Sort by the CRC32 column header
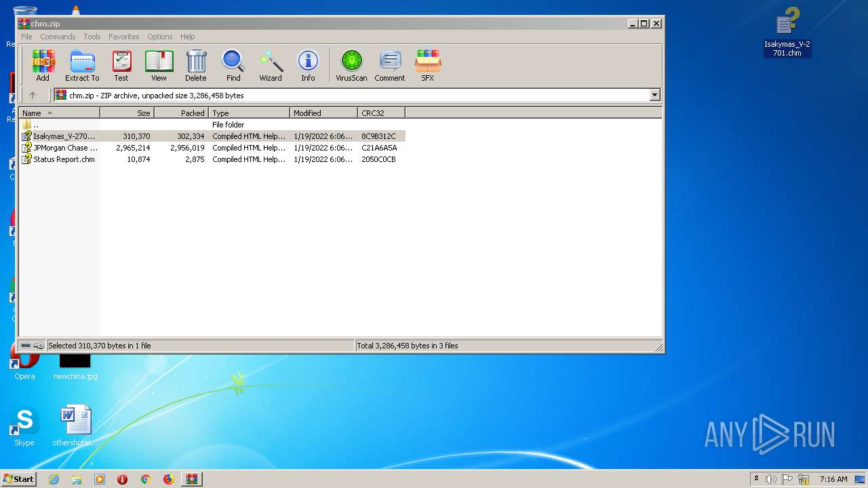This screenshot has width=868, height=488. point(381,113)
